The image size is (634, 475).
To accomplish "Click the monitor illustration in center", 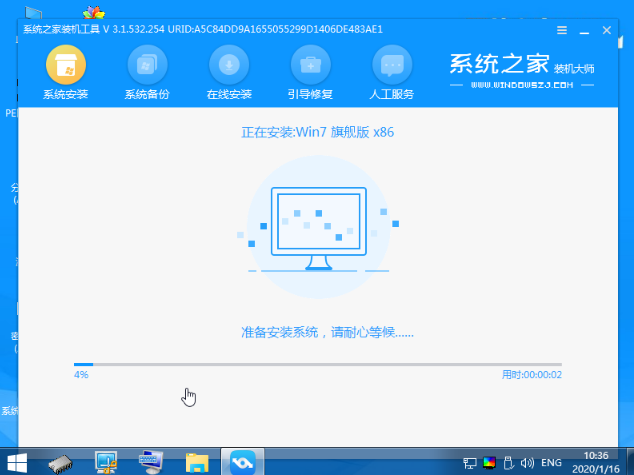I will point(319,228).
